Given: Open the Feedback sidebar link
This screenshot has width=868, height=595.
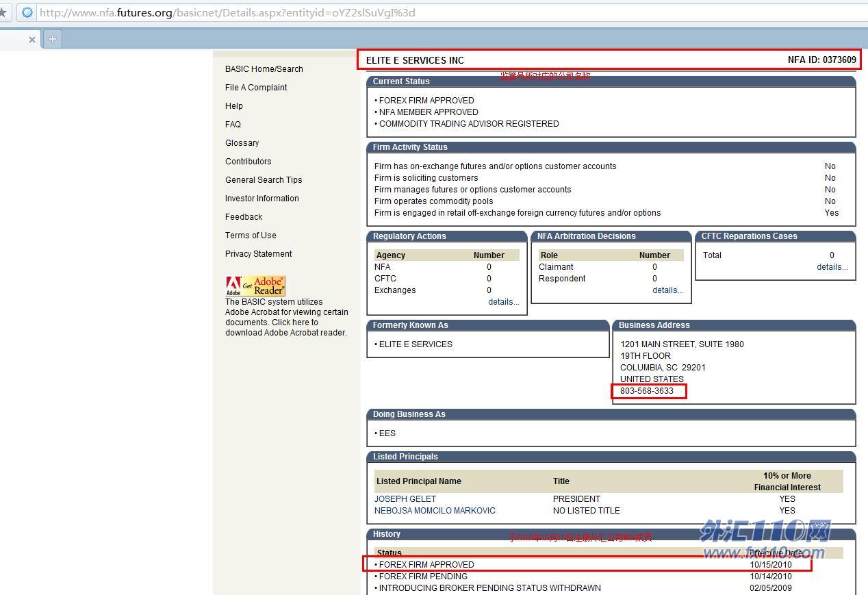Looking at the screenshot, I should pos(244,217).
